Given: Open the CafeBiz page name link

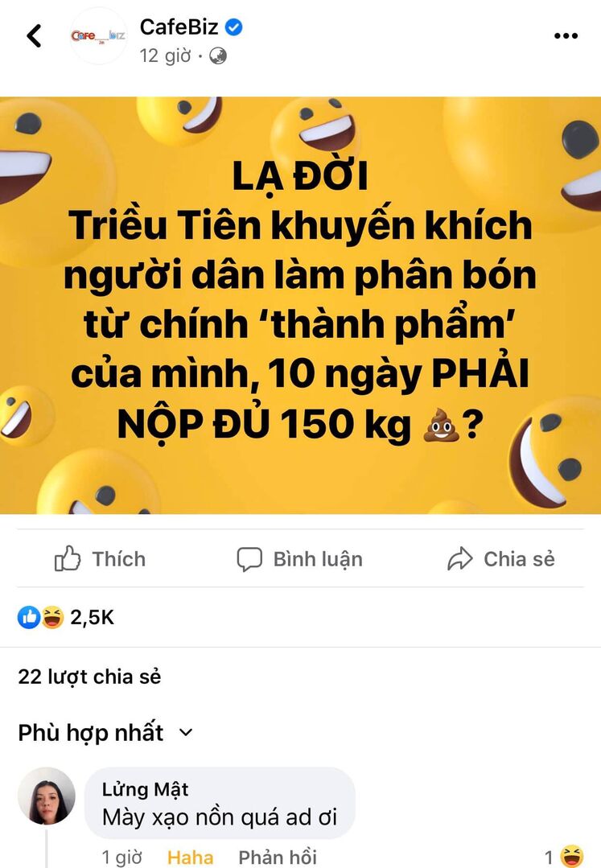Looking at the screenshot, I should (x=179, y=27).
